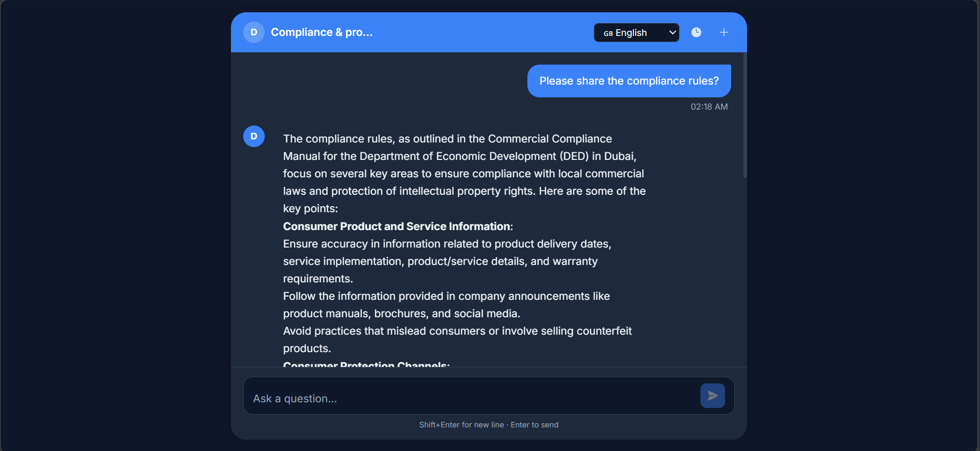This screenshot has height=451, width=980.
Task: Click the header D avatar
Action: coord(253,32)
